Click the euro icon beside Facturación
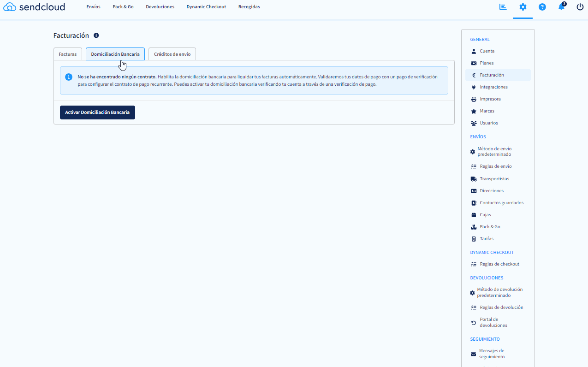The width and height of the screenshot is (588, 367). [474, 75]
